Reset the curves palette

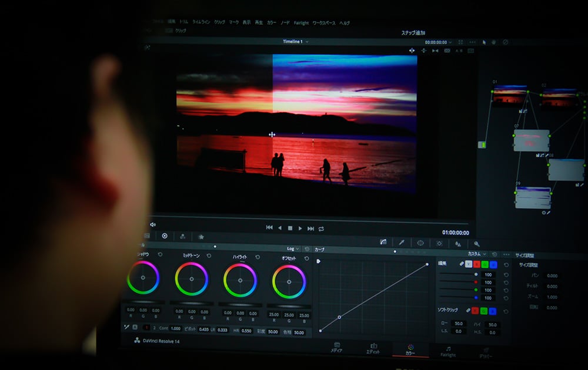495,254
